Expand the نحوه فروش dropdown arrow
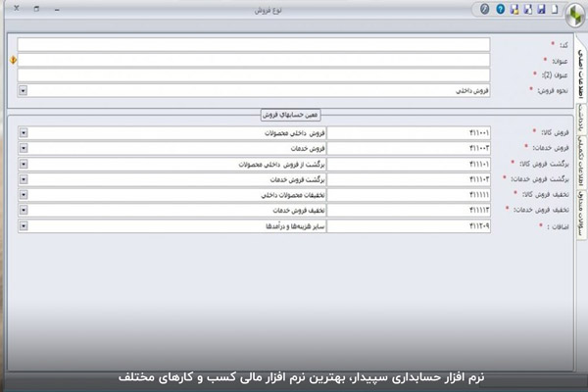This screenshot has width=588, height=392. [x=24, y=90]
